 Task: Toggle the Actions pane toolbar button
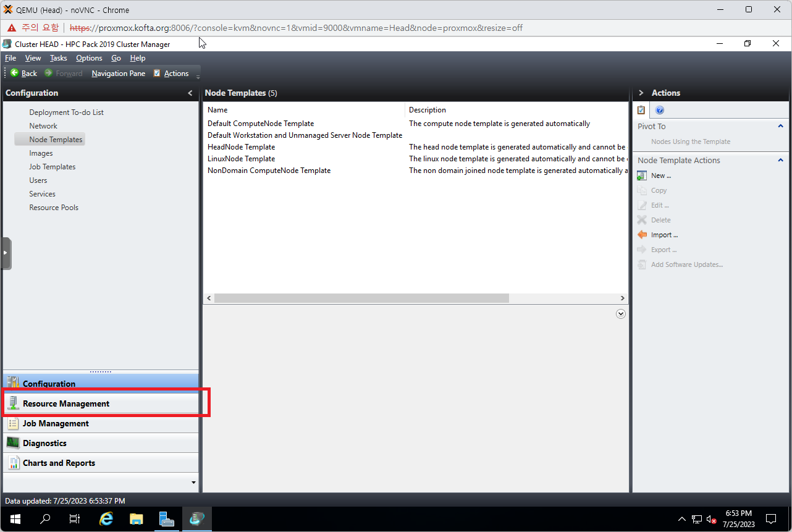tap(171, 74)
